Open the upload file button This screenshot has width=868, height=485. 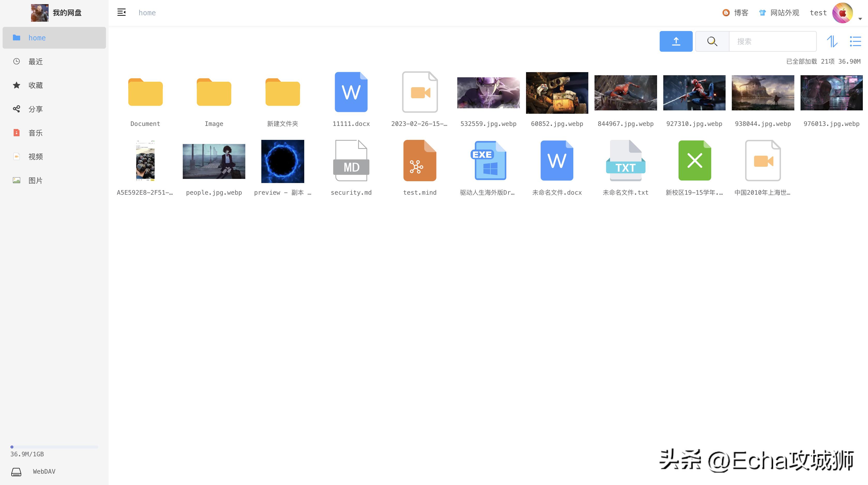click(676, 41)
